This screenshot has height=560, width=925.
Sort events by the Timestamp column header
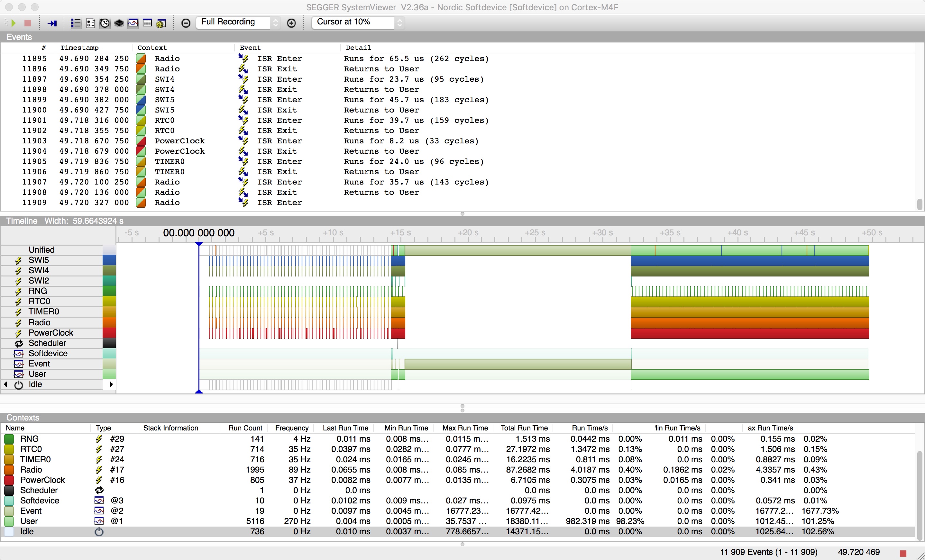pos(79,48)
